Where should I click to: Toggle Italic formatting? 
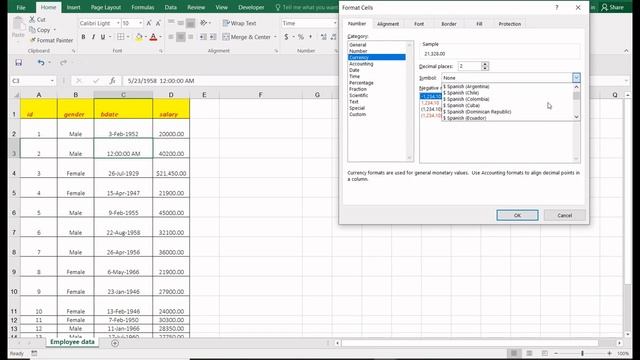tap(93, 37)
